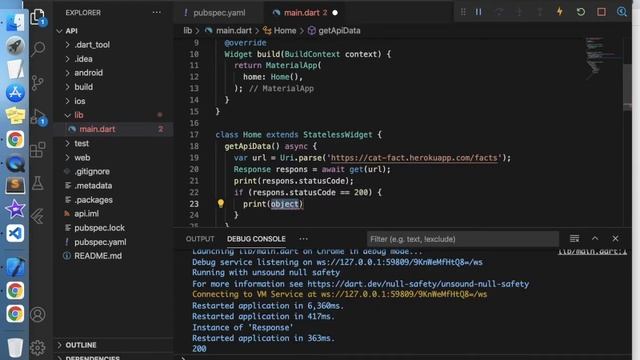Open the Accounts menu in activity bar
Image resolution: width=640 pixels, height=360 pixels.
38,314
